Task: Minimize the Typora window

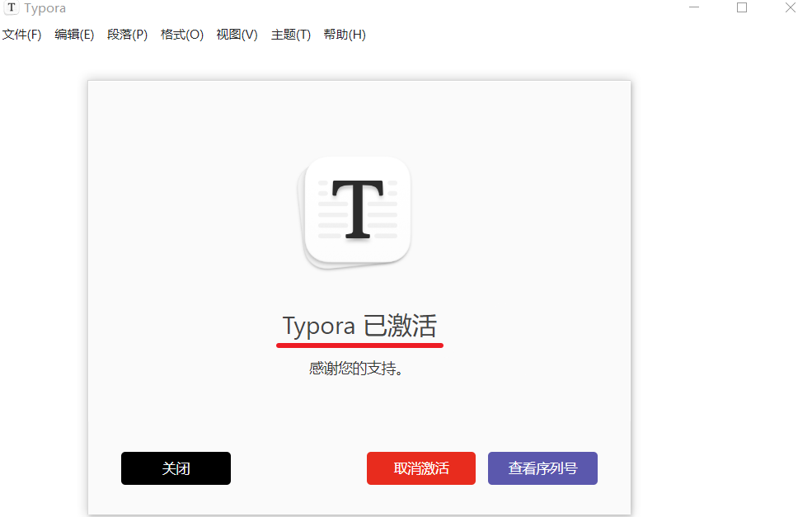Action: coord(694,7)
